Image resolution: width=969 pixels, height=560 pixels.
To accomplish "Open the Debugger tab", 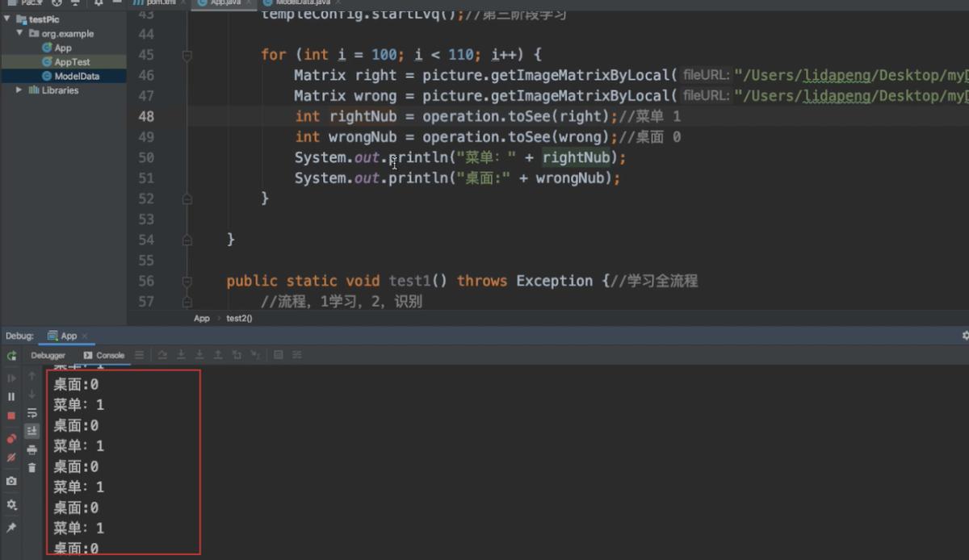I will (48, 354).
